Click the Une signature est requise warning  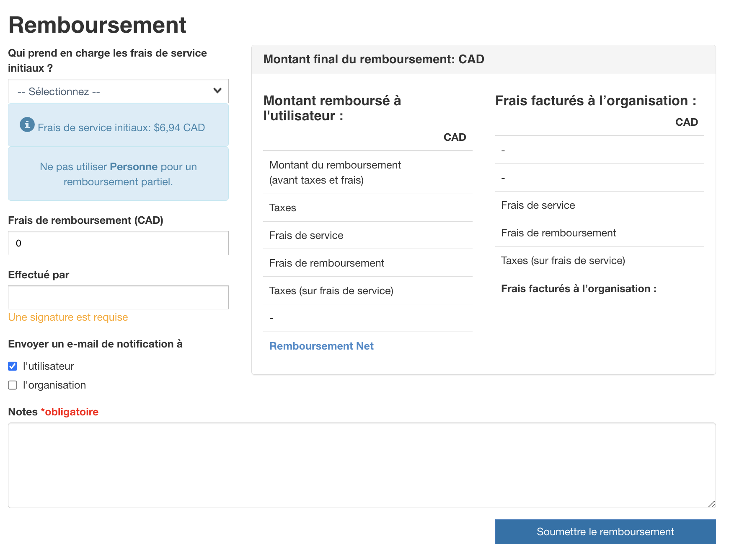68,317
